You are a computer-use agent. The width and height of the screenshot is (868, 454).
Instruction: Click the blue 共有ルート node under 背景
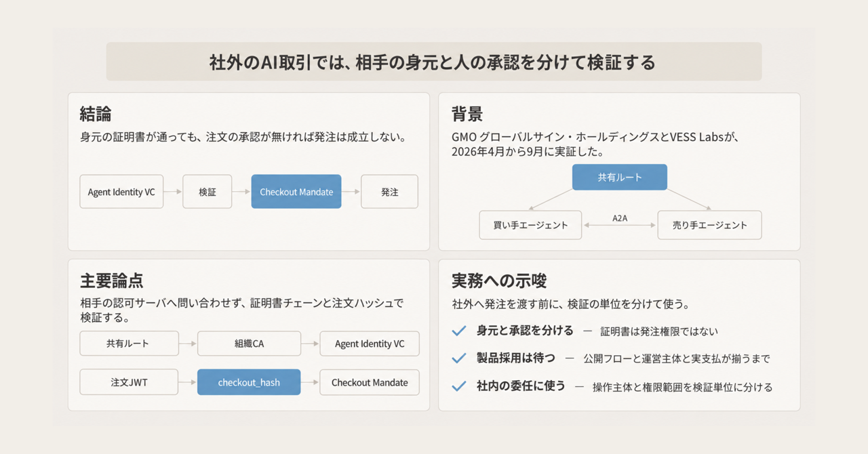coord(620,177)
